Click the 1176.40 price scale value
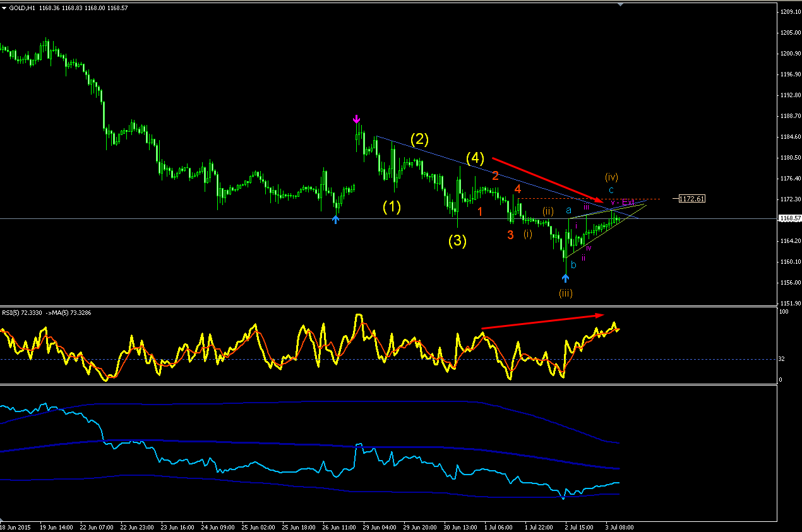 point(790,179)
